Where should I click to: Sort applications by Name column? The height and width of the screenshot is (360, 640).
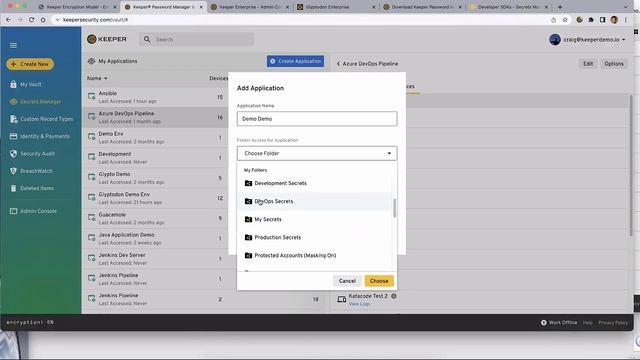tap(97, 78)
